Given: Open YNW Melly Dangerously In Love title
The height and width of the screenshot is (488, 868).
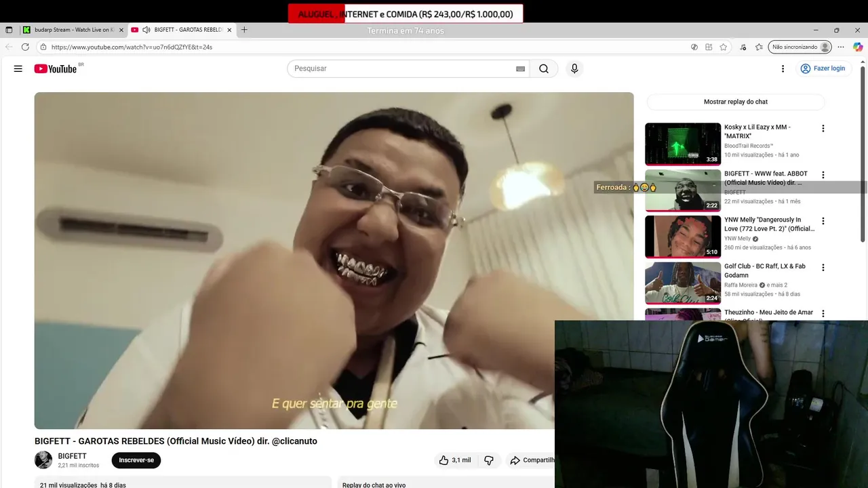Looking at the screenshot, I should coord(770,224).
